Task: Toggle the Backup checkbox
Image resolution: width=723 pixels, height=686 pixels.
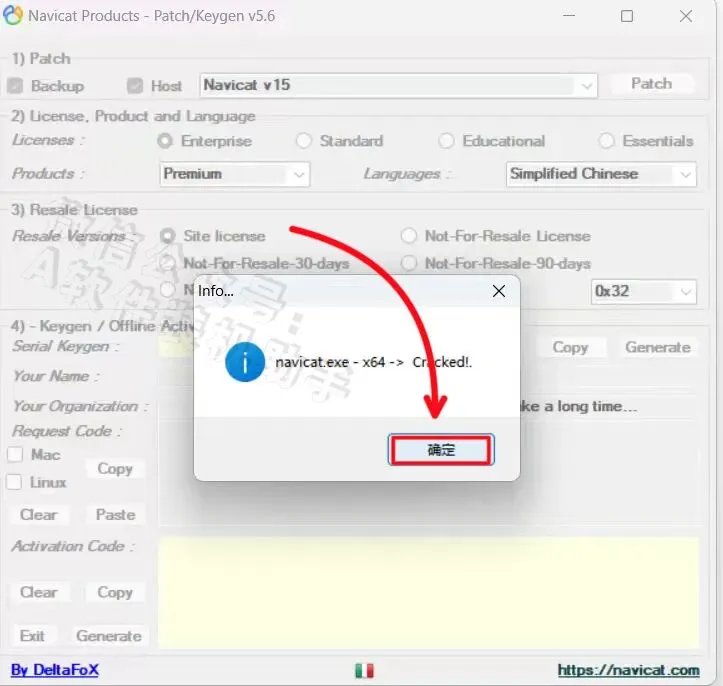Action: click(x=15, y=86)
